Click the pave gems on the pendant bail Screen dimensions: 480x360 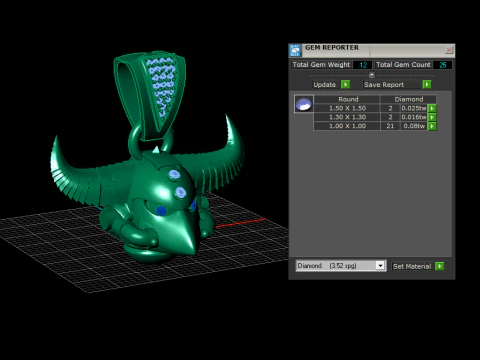pyautogui.click(x=161, y=87)
